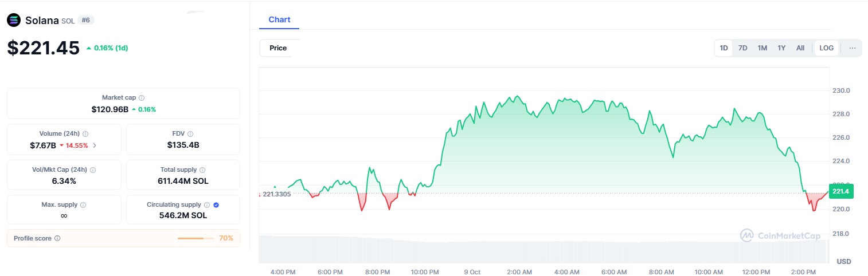The height and width of the screenshot is (276, 868).
Task: Click the Total supply info icon
Action: click(x=202, y=170)
